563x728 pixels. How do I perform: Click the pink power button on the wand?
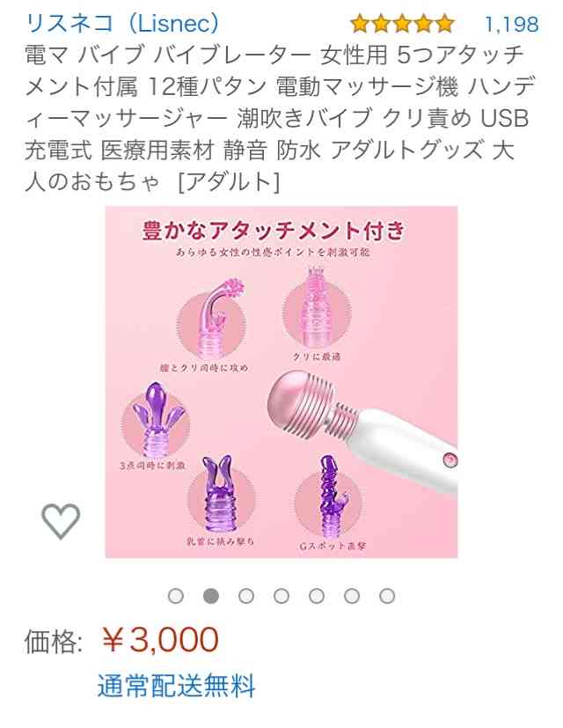tap(450, 460)
